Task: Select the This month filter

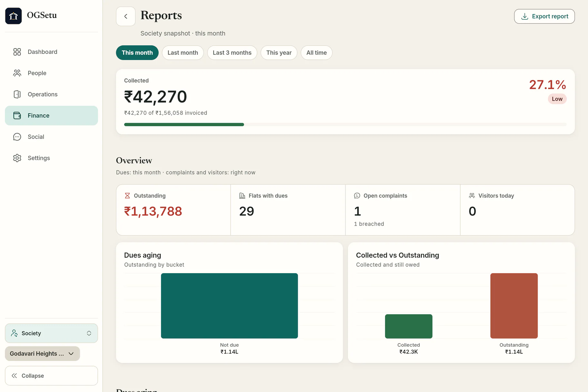Action: 137,53
